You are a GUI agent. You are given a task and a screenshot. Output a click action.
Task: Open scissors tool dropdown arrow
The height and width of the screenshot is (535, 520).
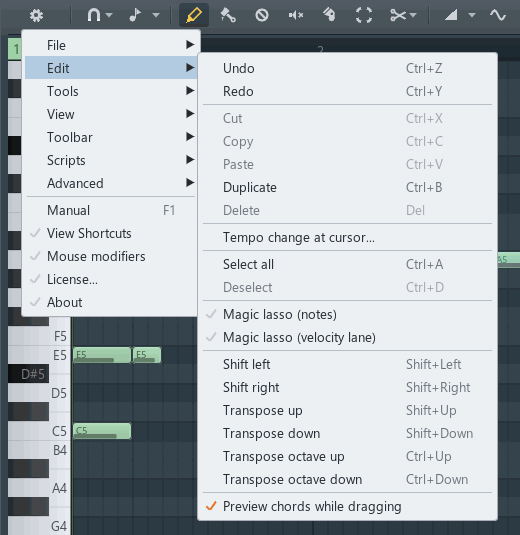click(x=413, y=15)
